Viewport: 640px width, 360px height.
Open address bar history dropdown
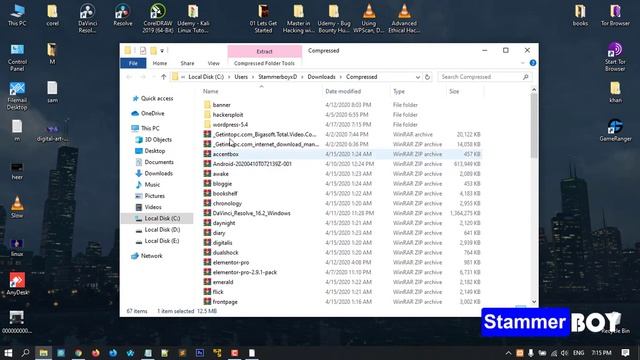click(x=418, y=77)
